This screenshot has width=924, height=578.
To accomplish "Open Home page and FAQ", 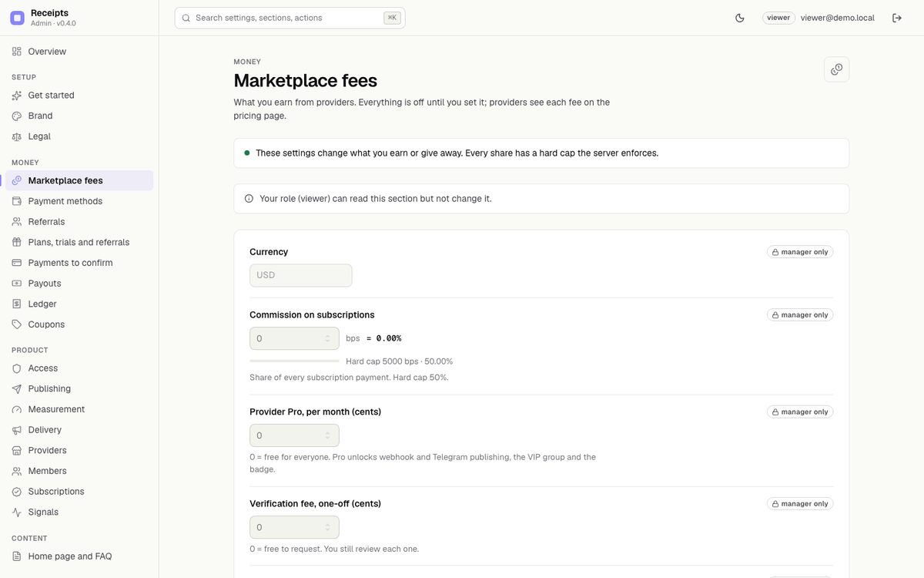I will (x=79, y=556).
